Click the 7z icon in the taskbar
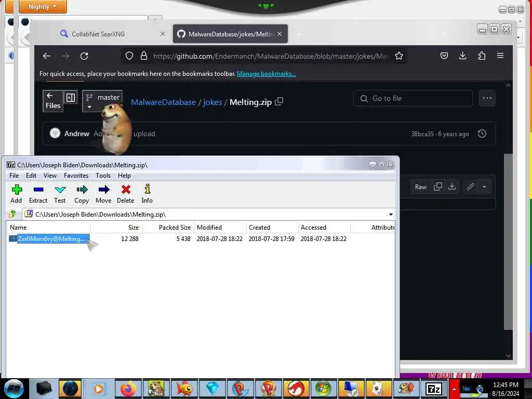The width and height of the screenshot is (532, 399). point(434,389)
